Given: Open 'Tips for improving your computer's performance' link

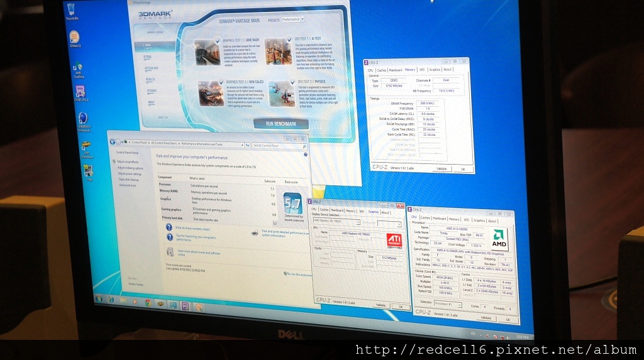Looking at the screenshot, I should [x=196, y=237].
